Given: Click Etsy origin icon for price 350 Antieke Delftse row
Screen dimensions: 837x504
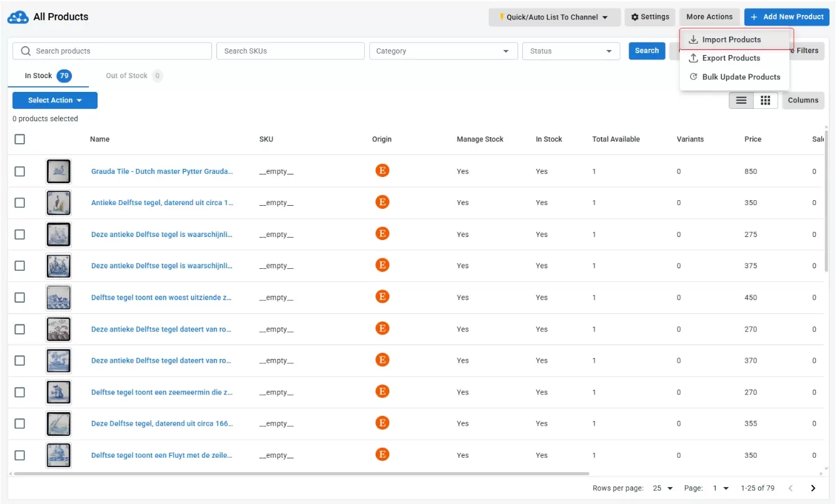Looking at the screenshot, I should point(382,201).
